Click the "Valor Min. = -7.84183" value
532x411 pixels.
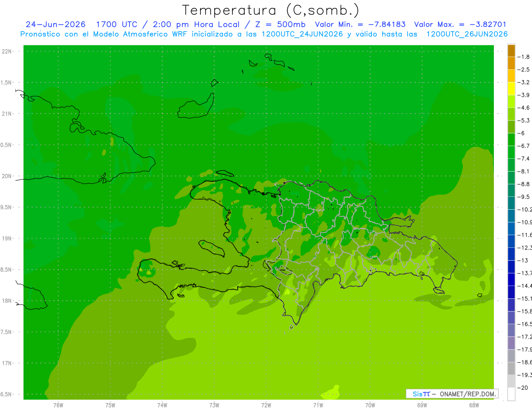click(360, 24)
